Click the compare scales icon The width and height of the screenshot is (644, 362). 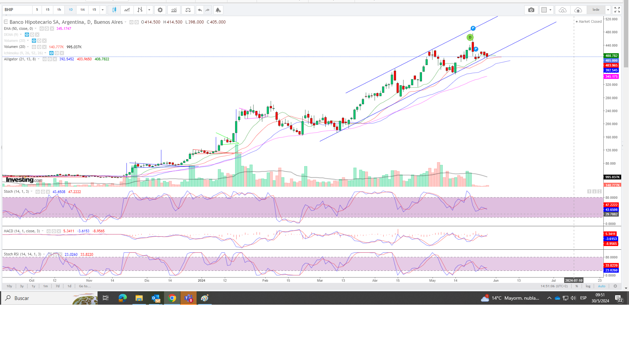point(188,10)
